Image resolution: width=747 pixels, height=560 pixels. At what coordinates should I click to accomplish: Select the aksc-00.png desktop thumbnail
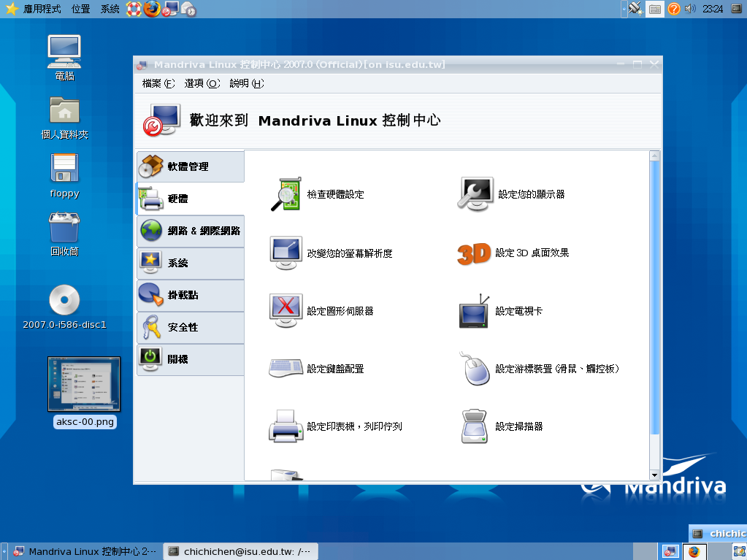pos(84,385)
